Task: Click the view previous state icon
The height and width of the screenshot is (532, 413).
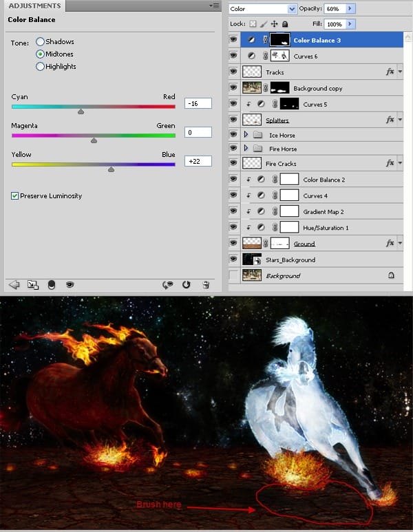Action: pos(167,285)
